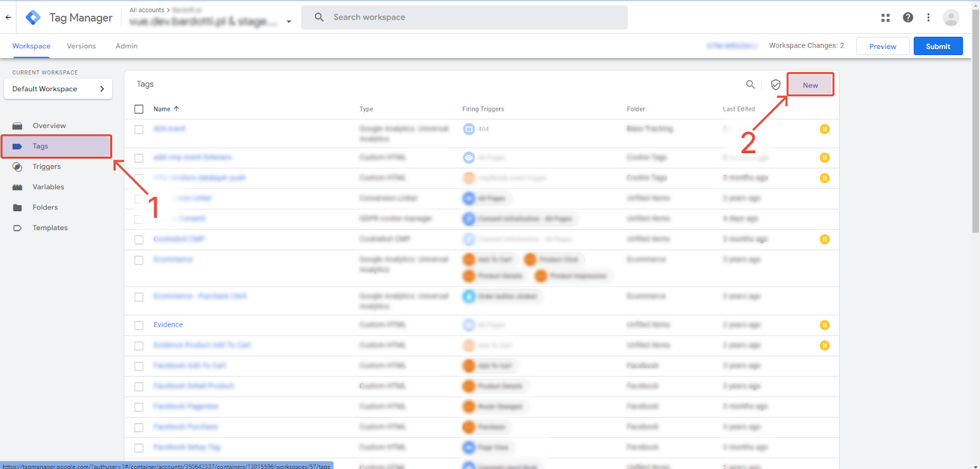980x469 pixels.
Task: Click the magnifier icon in Tags panel
Action: [x=750, y=84]
